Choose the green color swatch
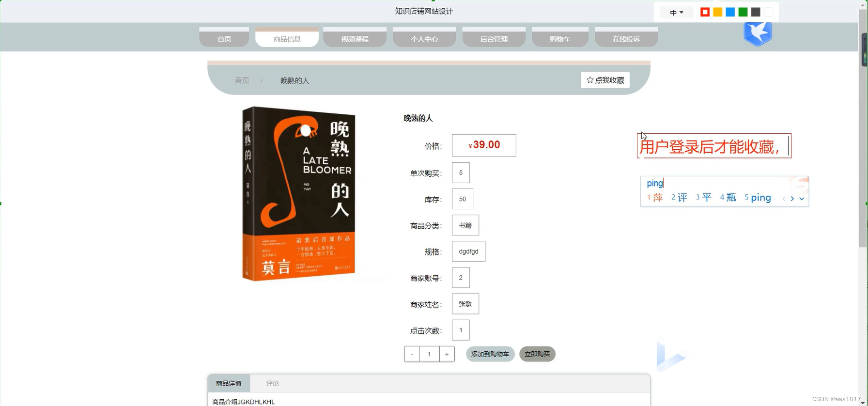Image resolution: width=868 pixels, height=406 pixels. tap(743, 12)
